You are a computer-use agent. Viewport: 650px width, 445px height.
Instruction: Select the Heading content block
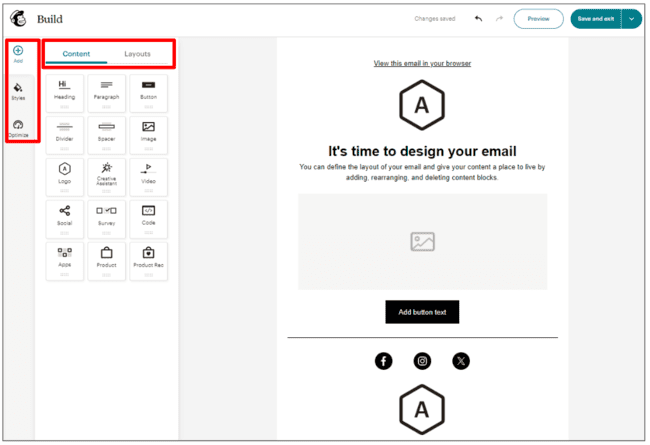(x=64, y=92)
